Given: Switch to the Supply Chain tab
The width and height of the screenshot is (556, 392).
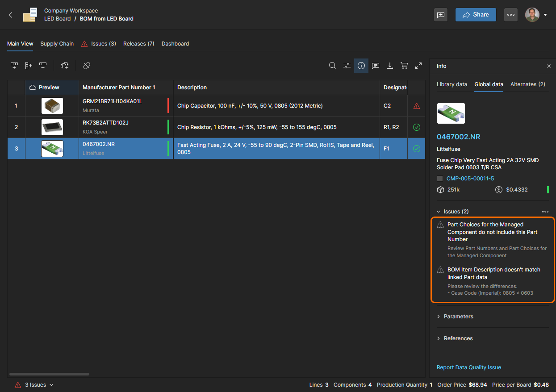Looking at the screenshot, I should pos(57,44).
